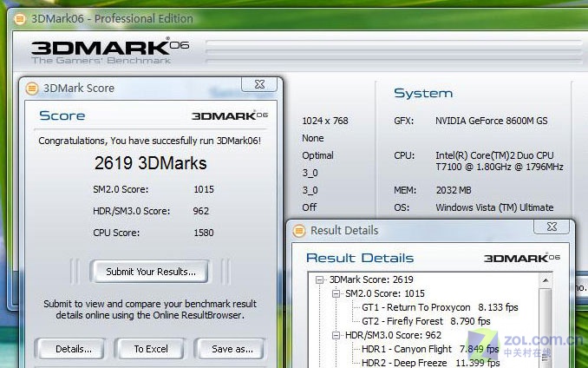The height and width of the screenshot is (368, 588).
Task: Select the SM2.0 Score: 1015 tree label
Action: click(x=385, y=293)
